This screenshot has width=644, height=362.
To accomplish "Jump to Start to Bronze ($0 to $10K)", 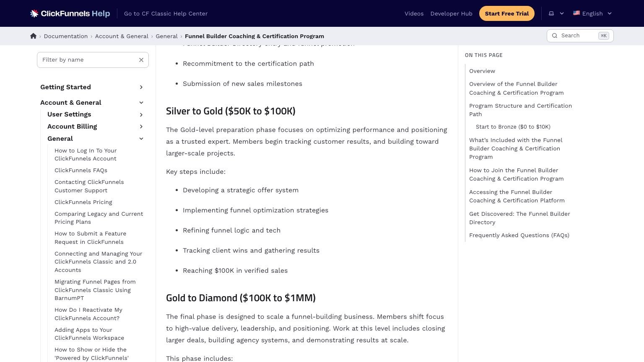I will click(513, 127).
